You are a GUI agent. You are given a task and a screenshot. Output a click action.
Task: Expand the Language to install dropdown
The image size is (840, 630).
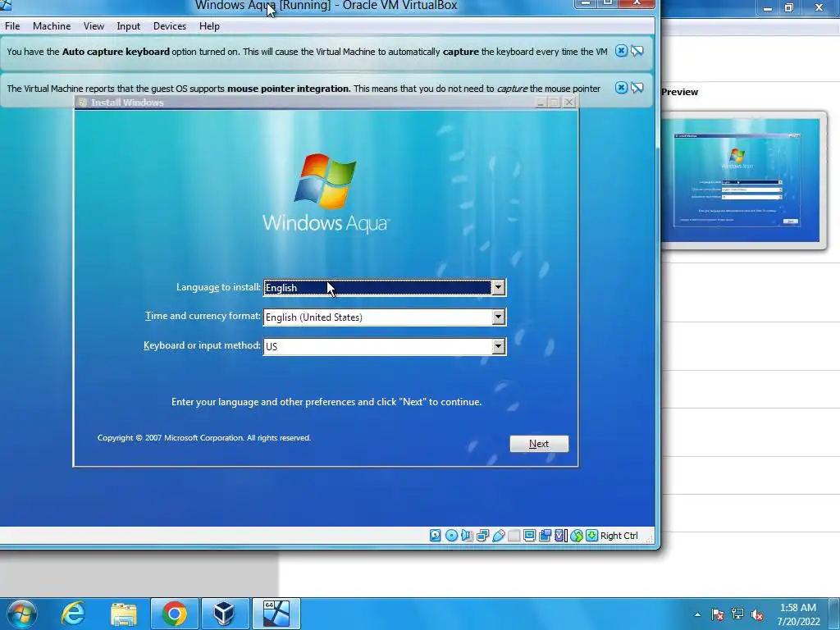(498, 288)
